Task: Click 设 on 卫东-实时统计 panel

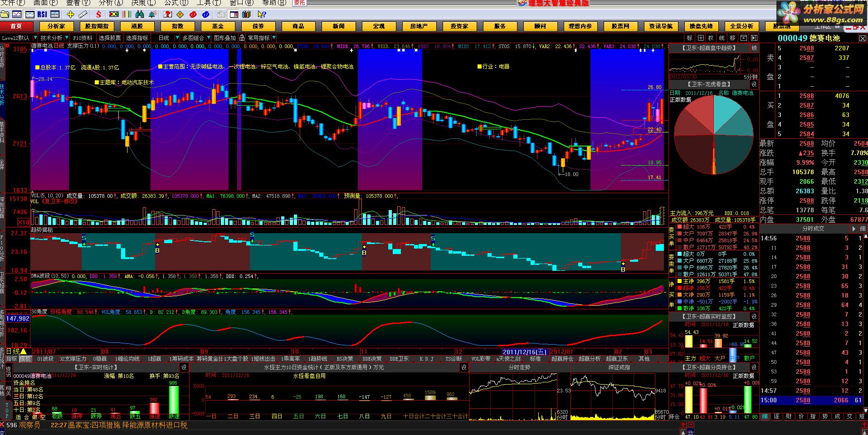Action: point(184,367)
